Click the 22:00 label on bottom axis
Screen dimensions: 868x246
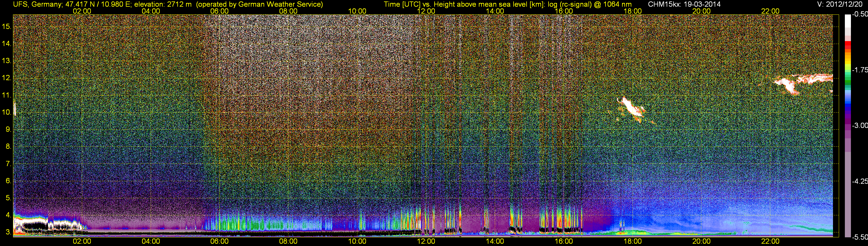pos(770,241)
